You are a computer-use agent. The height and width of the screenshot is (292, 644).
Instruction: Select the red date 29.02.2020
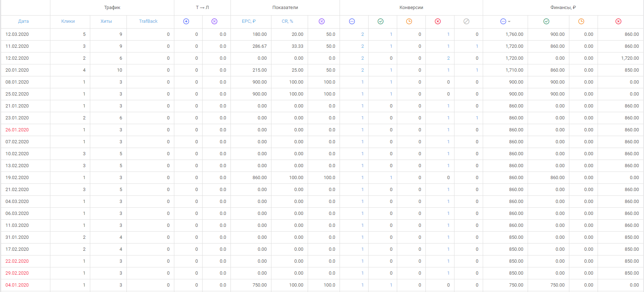[x=17, y=273]
